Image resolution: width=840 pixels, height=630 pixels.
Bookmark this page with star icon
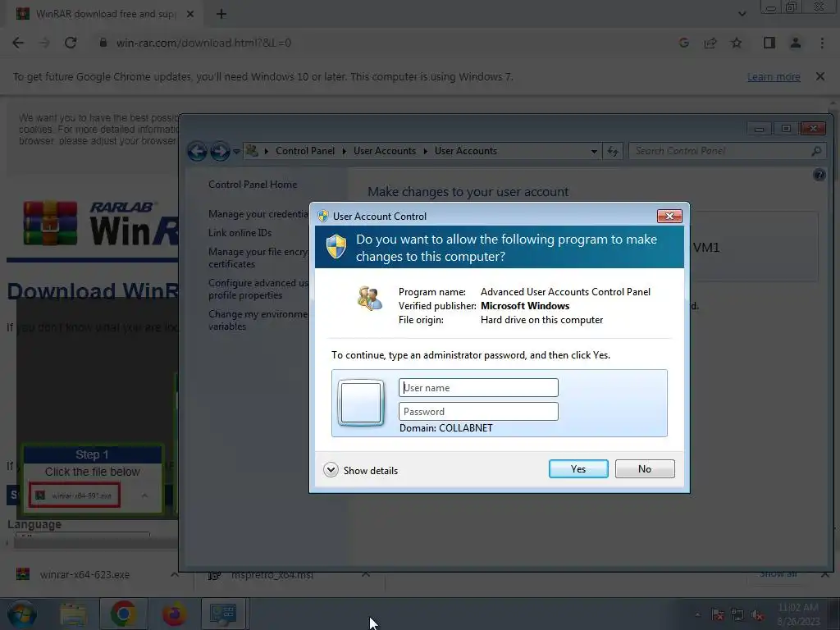pyautogui.click(x=737, y=43)
